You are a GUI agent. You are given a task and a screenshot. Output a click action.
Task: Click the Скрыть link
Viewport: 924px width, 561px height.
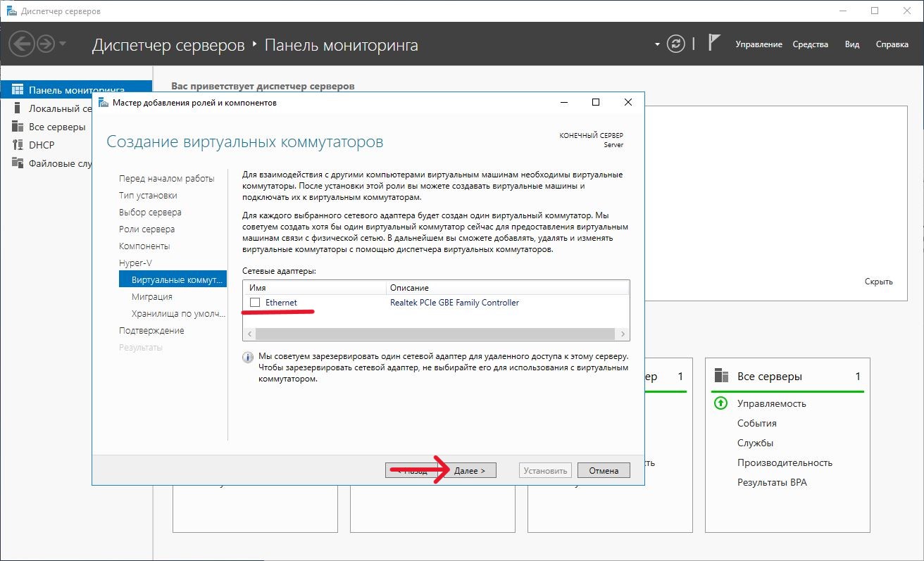(x=878, y=282)
